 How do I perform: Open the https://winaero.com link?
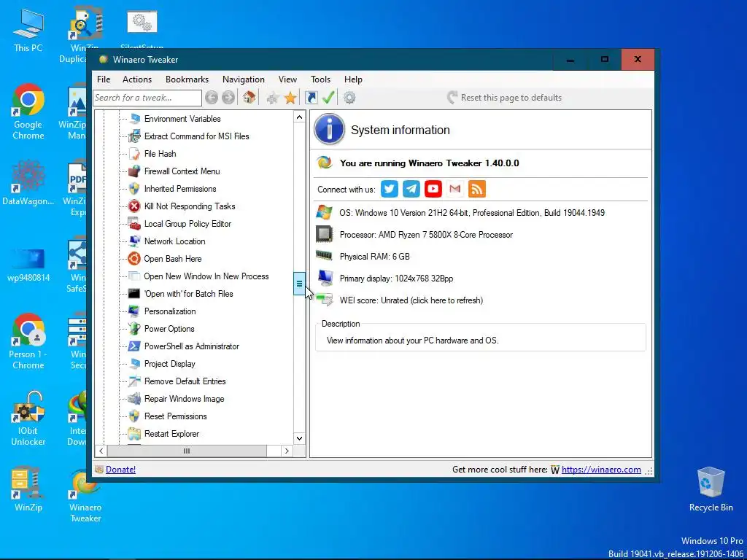[601, 470]
